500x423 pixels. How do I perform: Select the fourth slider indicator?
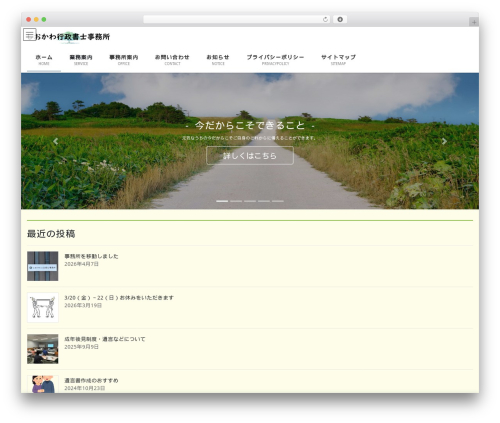point(264,201)
